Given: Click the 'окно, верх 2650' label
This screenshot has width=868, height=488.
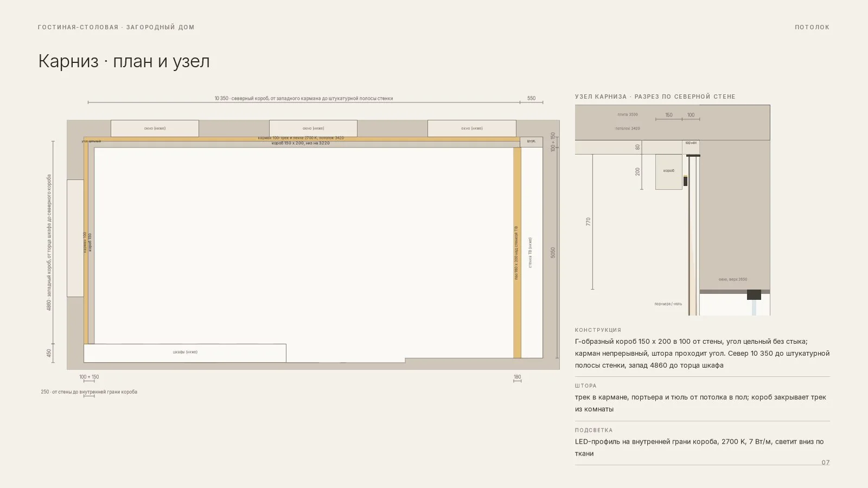Looking at the screenshot, I should (733, 279).
